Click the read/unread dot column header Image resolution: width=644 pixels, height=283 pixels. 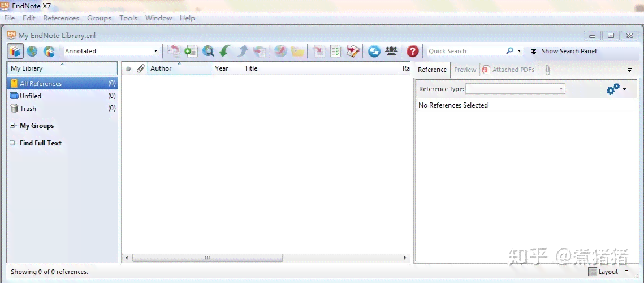[x=128, y=69]
